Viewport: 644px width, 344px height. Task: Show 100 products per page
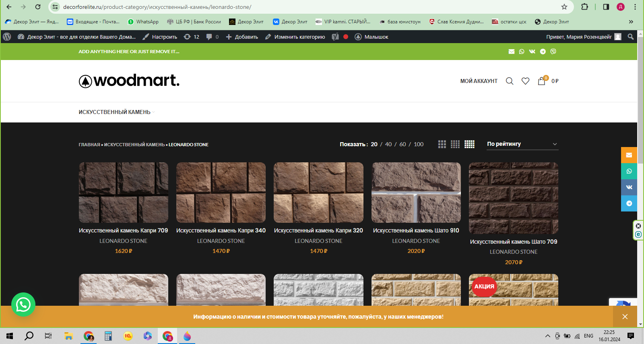pyautogui.click(x=419, y=144)
